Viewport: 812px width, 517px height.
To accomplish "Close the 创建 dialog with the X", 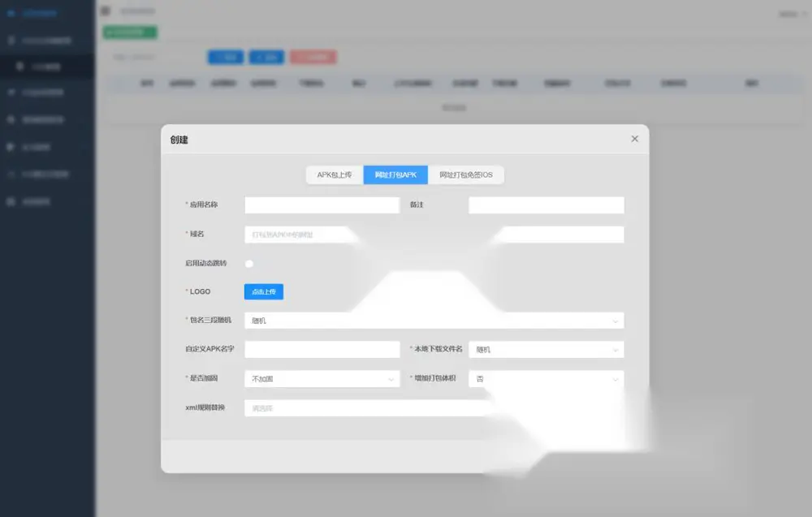I will pos(634,139).
